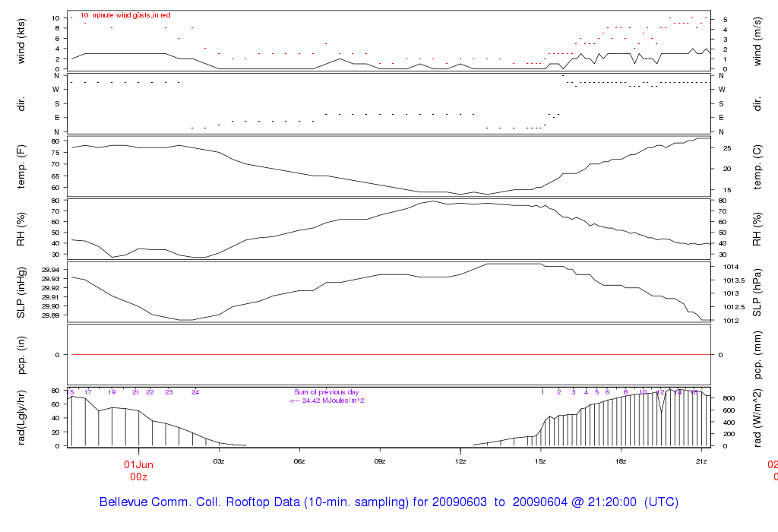778x532 pixels.
Task: Click the '10 minute wind gusts in red' legend
Action: (125, 15)
